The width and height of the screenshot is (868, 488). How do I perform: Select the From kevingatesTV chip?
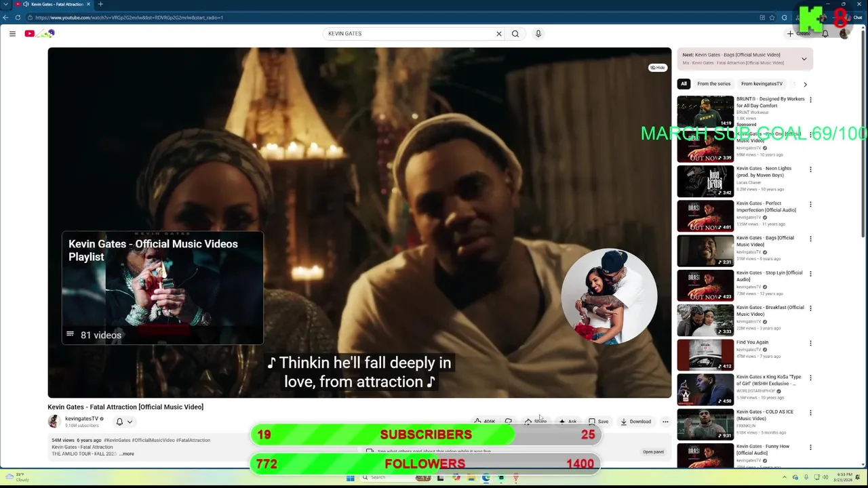coord(762,84)
